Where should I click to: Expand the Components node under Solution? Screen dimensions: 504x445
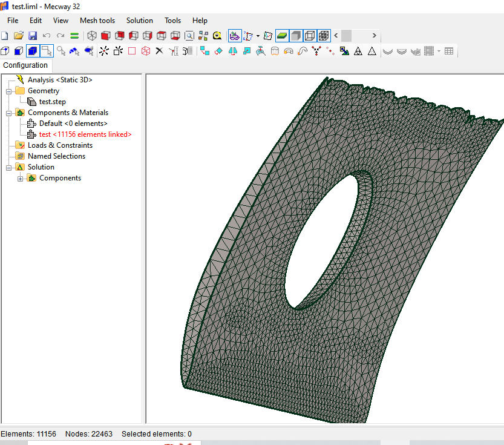pos(21,178)
